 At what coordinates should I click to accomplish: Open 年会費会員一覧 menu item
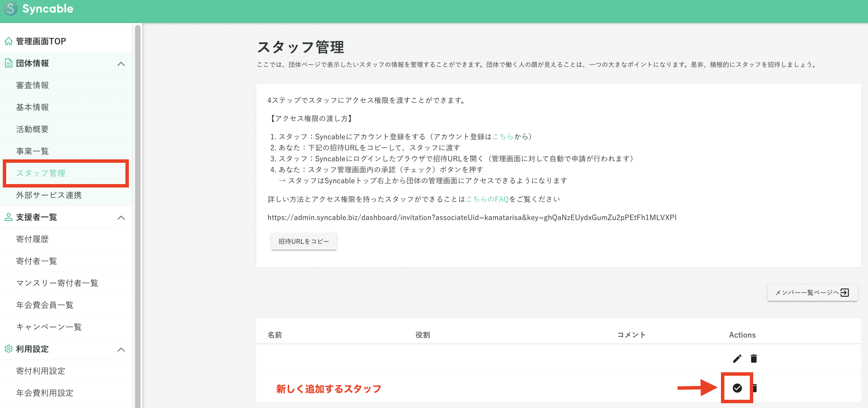(x=66, y=305)
